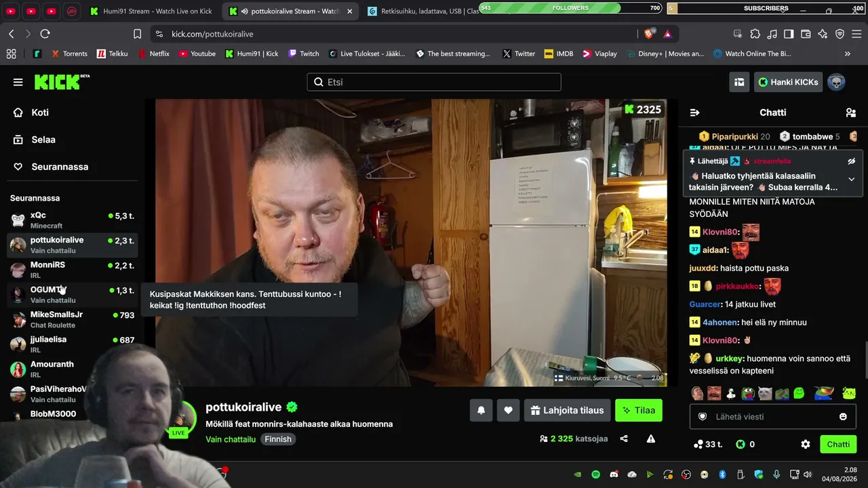Focus the Etsi search field

pos(434,82)
